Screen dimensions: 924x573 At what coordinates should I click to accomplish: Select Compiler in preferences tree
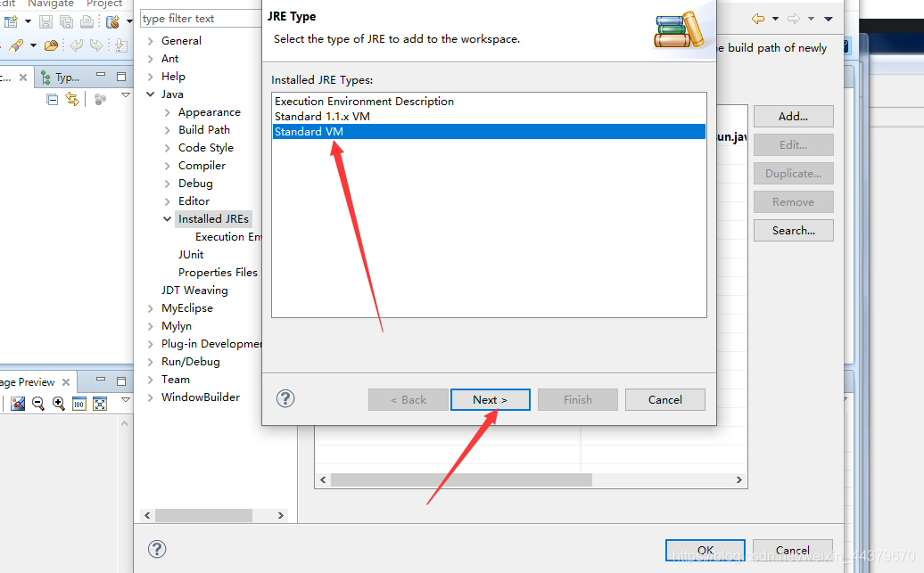[x=202, y=166]
